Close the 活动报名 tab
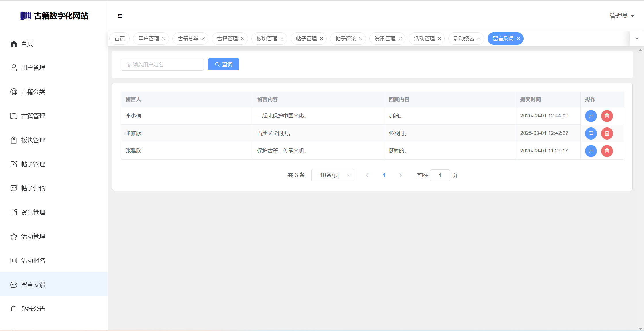This screenshot has height=331, width=644. click(x=479, y=39)
